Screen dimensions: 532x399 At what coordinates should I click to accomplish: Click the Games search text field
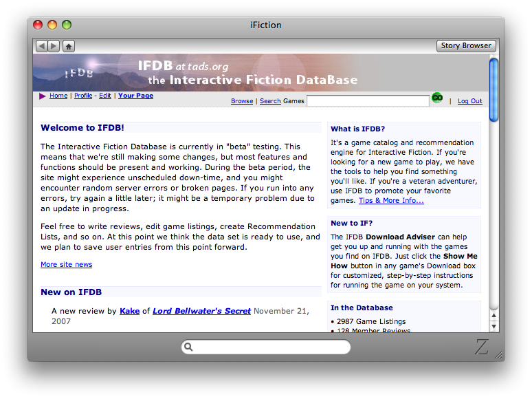368,101
